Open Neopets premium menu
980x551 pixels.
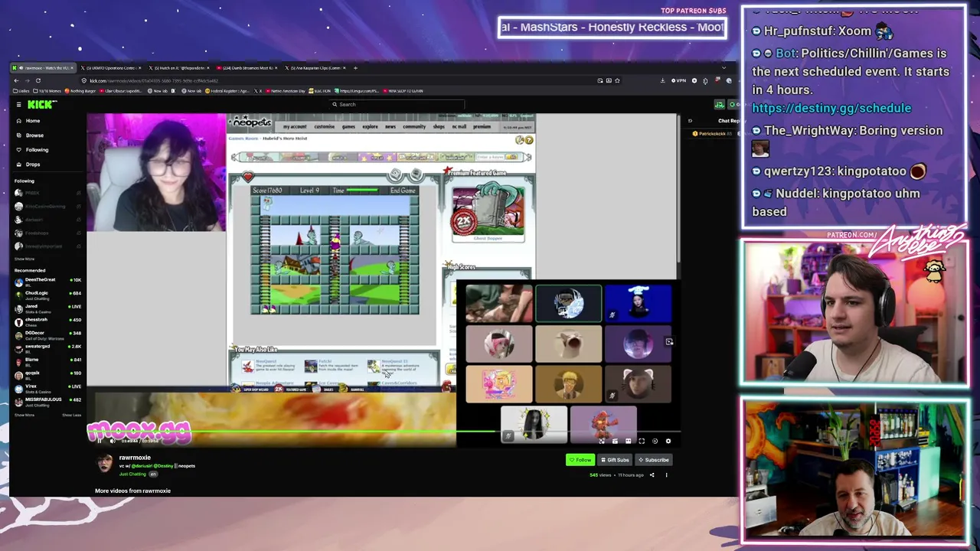482,127
